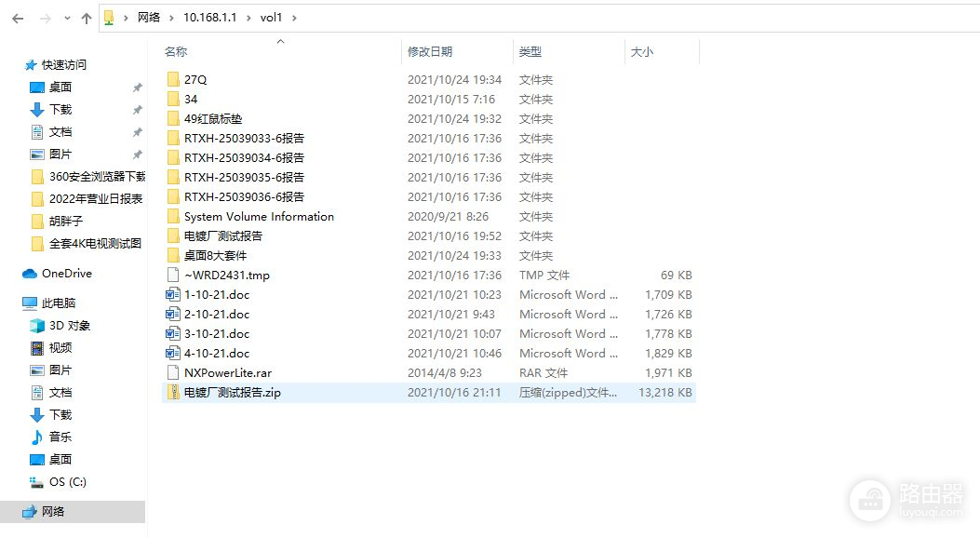Select ~WRD2431.tmp file icon

coord(173,275)
